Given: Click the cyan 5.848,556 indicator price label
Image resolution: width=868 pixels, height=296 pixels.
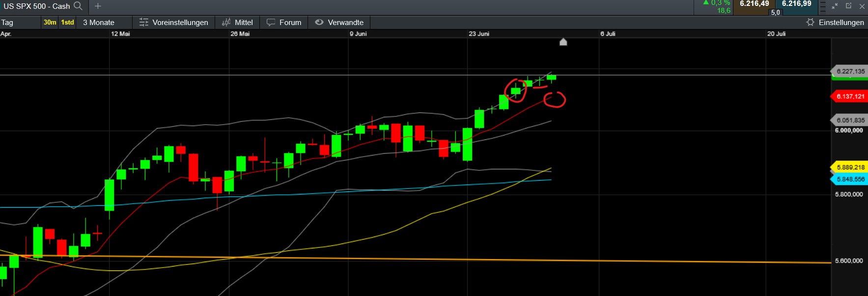Looking at the screenshot, I should [849, 179].
